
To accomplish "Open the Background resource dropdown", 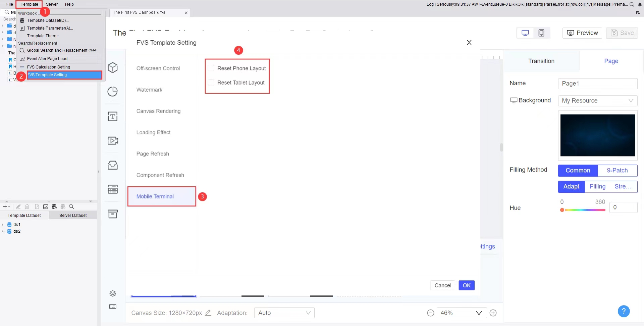I will pos(597,101).
